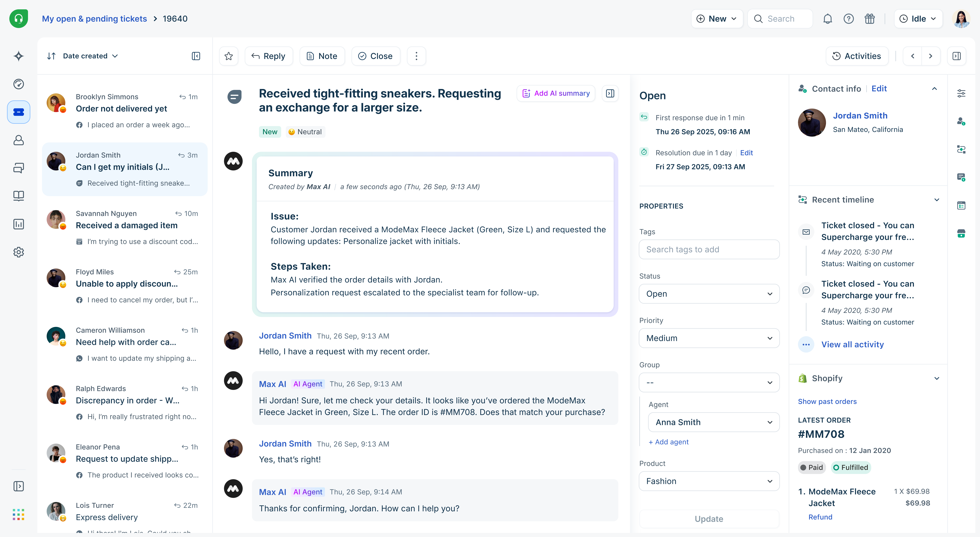980x537 pixels.
Task: Open the reports chart icon in the left sidebar
Action: click(x=19, y=224)
